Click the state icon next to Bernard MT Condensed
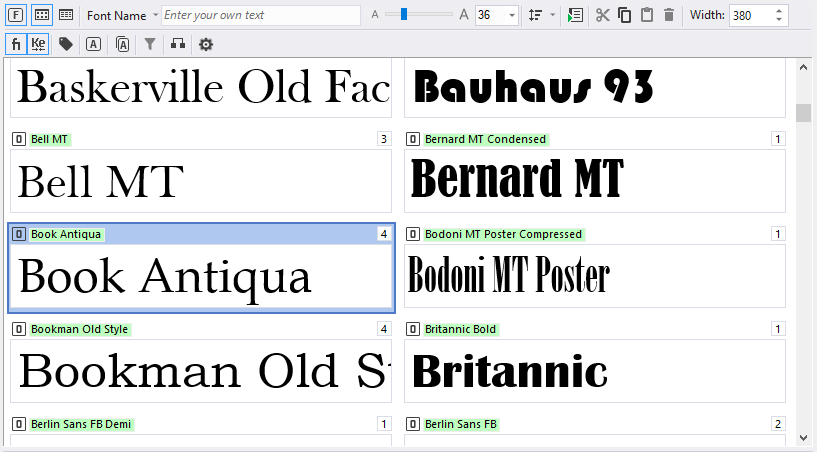 (413, 139)
